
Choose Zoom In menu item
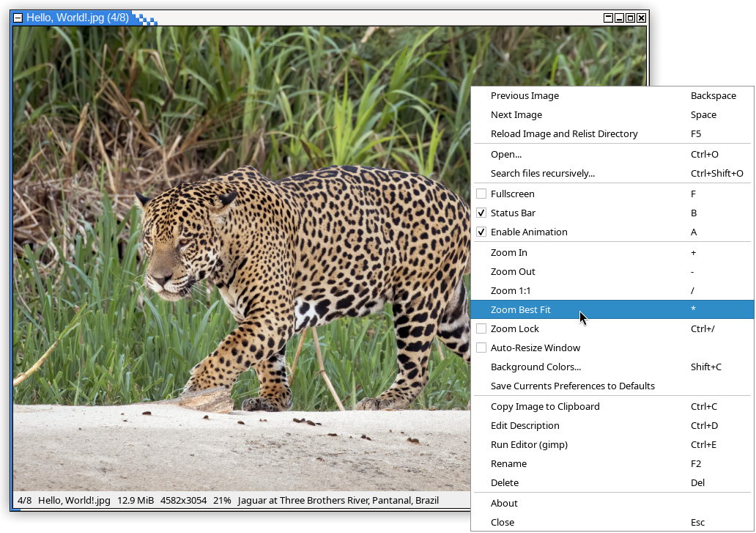612,253
